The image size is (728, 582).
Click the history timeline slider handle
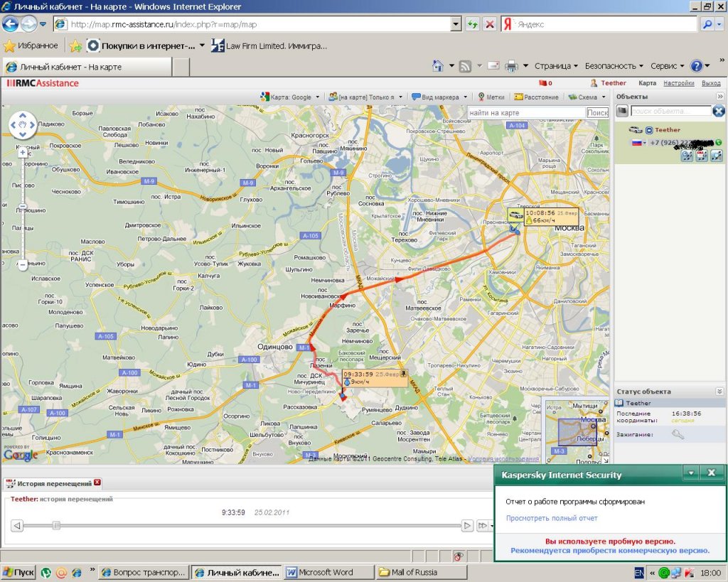[x=56, y=525]
